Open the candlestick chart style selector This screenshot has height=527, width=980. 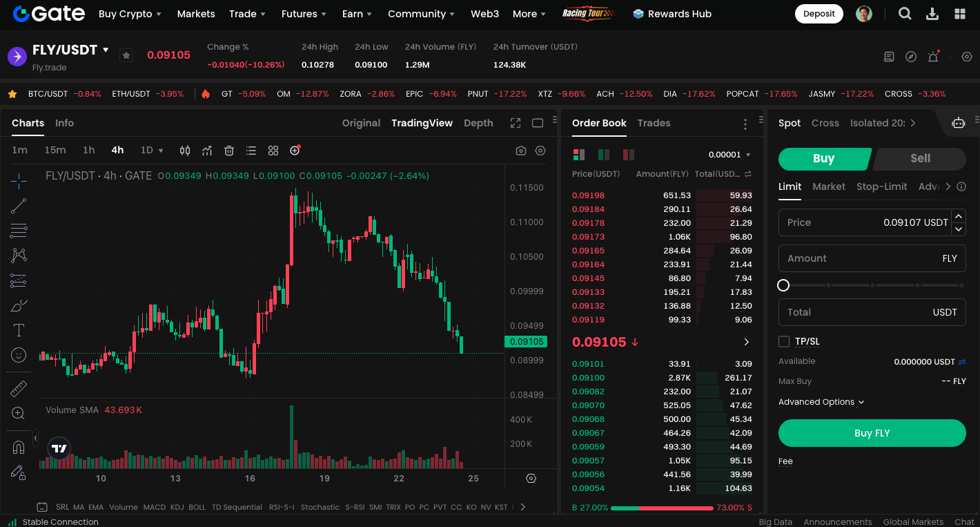185,151
